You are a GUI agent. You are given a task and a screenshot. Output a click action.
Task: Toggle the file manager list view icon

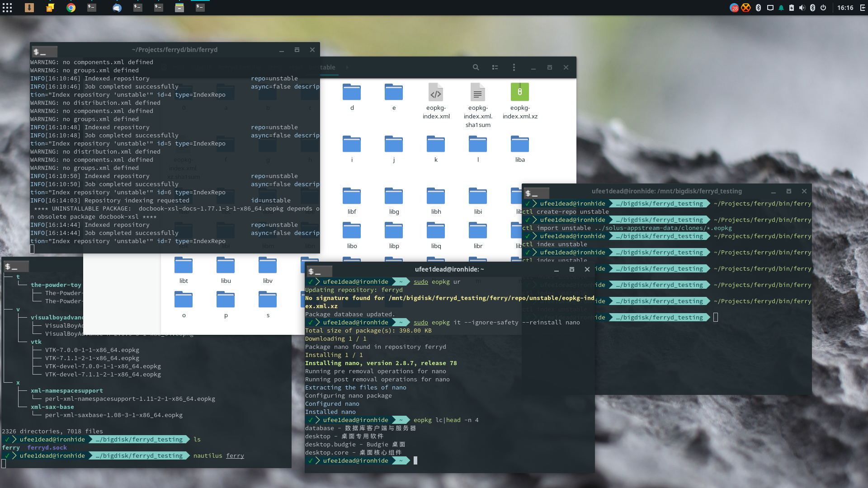pos(495,67)
